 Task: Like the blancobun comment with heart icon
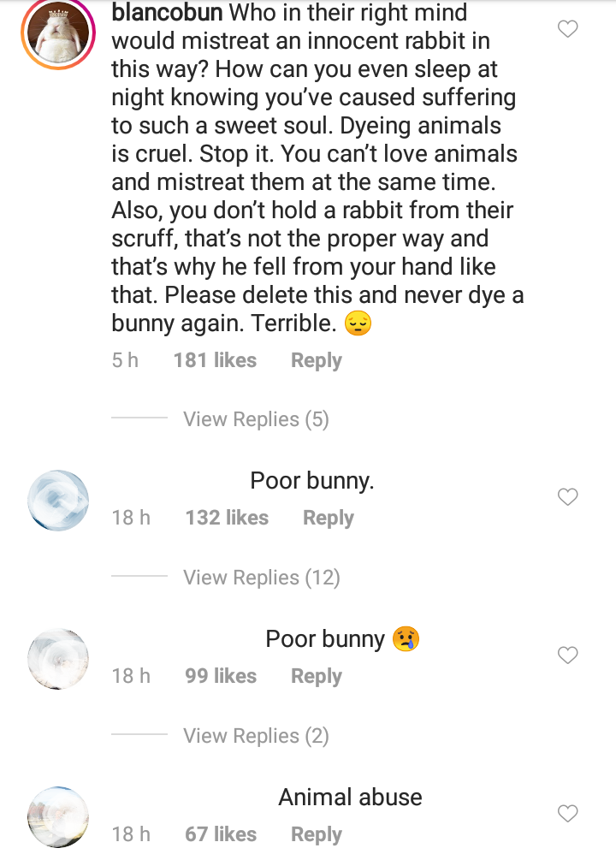[x=567, y=30]
